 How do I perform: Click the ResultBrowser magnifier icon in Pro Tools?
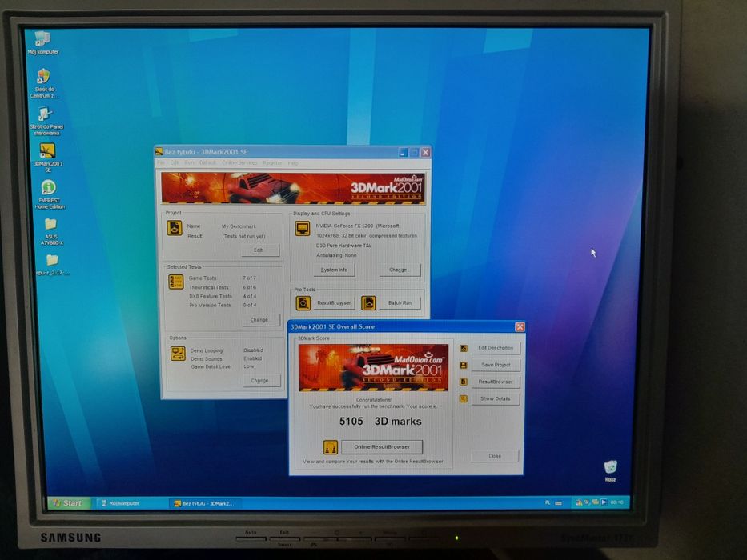point(303,303)
